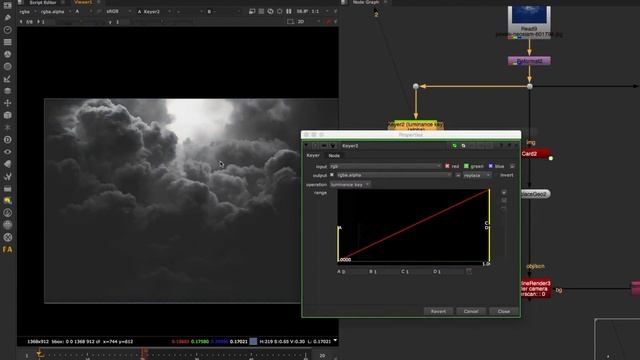This screenshot has width=640, height=360.
Task: Open the FA toolbar menu icon
Action: coord(7,249)
